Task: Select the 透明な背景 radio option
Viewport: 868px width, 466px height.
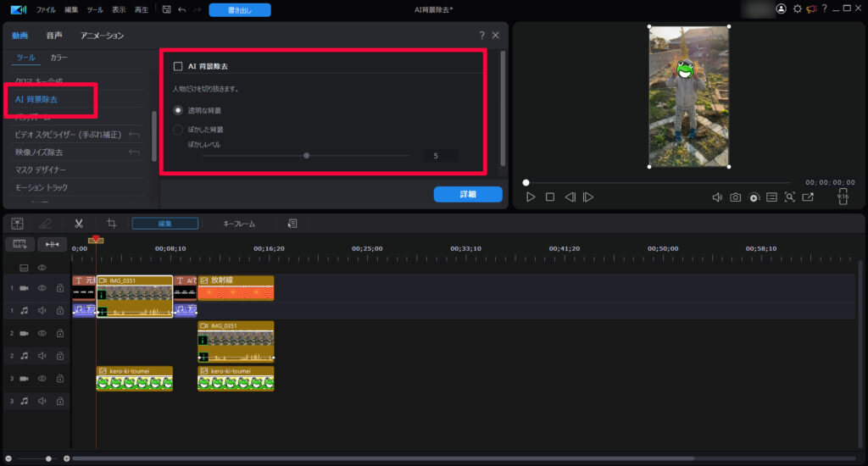Action: coord(178,110)
